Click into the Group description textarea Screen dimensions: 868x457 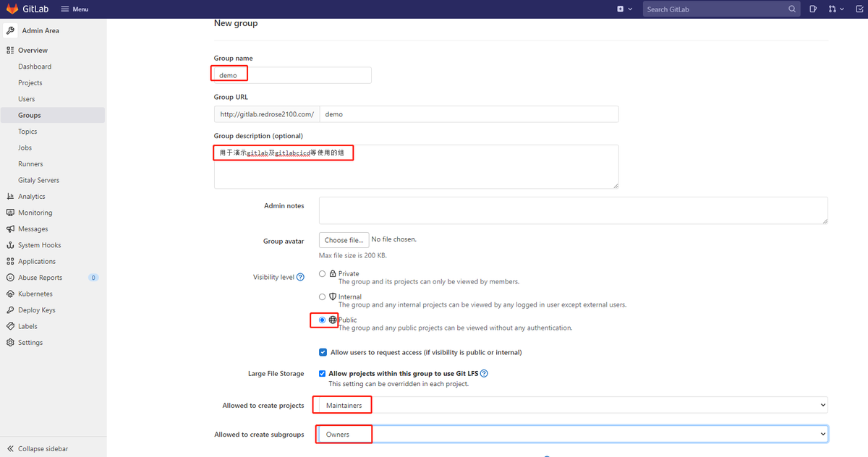pyautogui.click(x=416, y=166)
